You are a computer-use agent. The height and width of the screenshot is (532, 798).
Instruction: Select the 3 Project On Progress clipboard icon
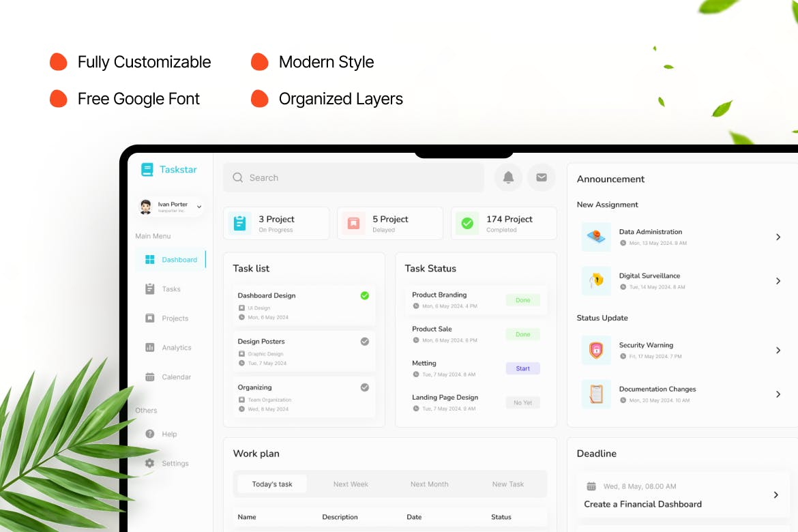point(239,223)
